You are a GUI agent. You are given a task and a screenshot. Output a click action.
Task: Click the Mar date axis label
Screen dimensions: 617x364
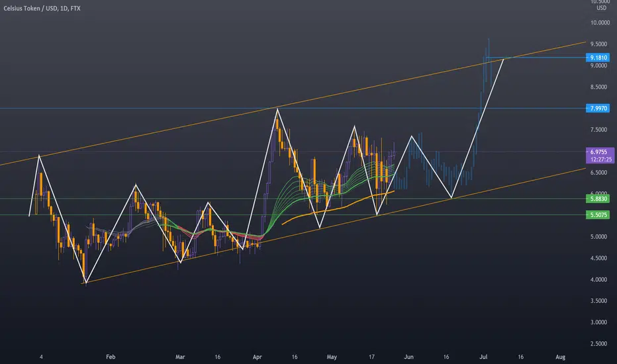[180, 357]
